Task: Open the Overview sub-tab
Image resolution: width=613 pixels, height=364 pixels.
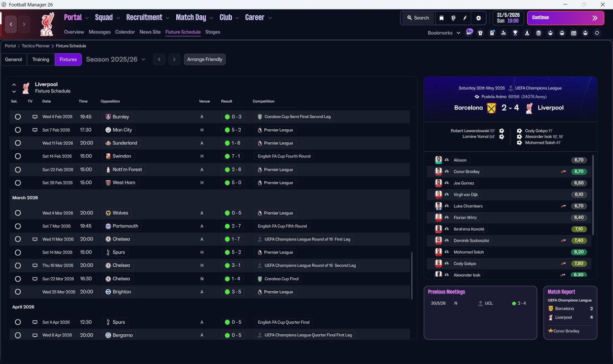Action: (74, 32)
